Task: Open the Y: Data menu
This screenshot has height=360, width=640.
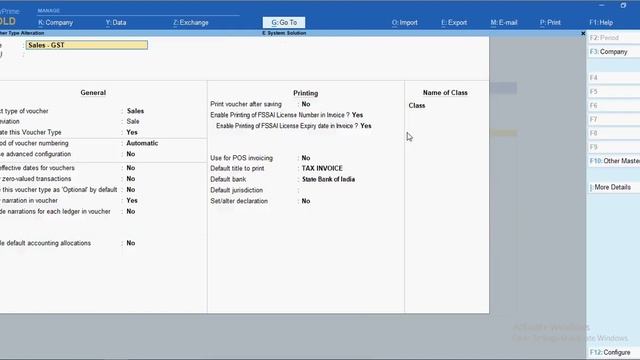Action: [116, 22]
